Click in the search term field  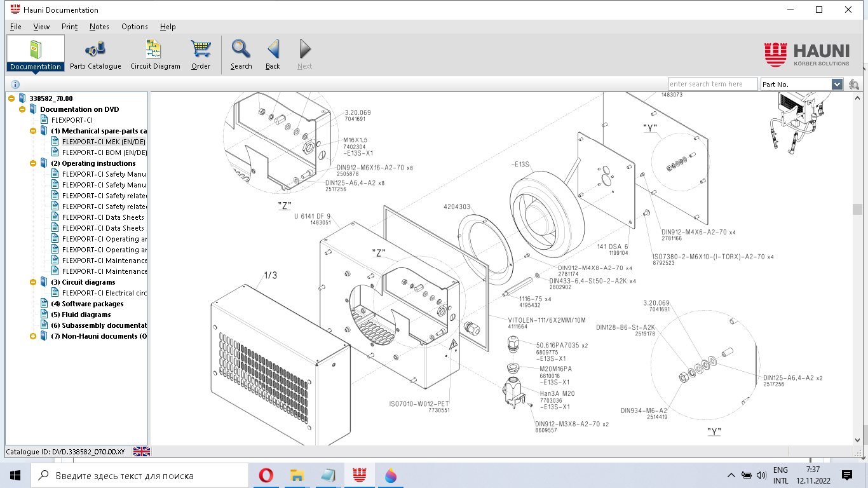tap(712, 84)
